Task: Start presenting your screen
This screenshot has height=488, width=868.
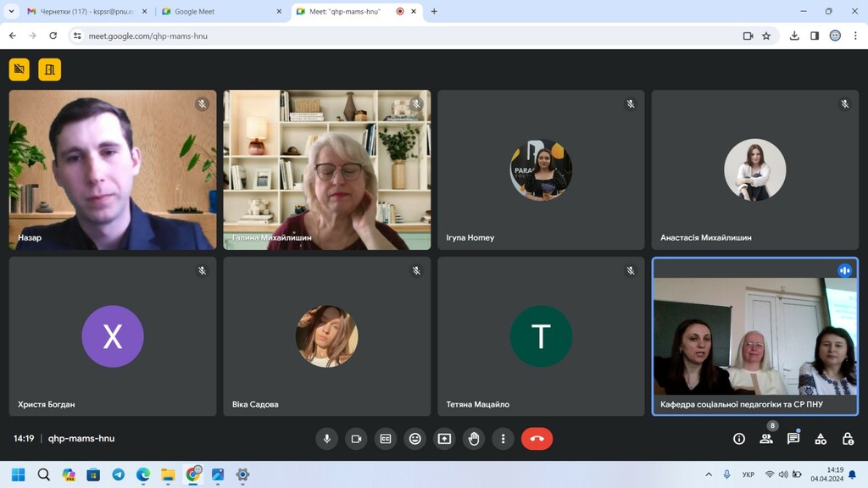Action: [x=444, y=439]
